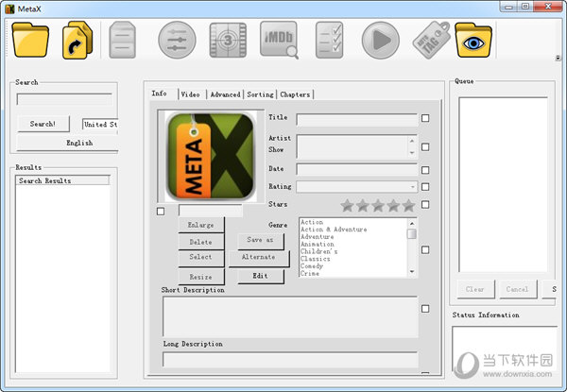Click the Delete artwork button

[201, 242]
